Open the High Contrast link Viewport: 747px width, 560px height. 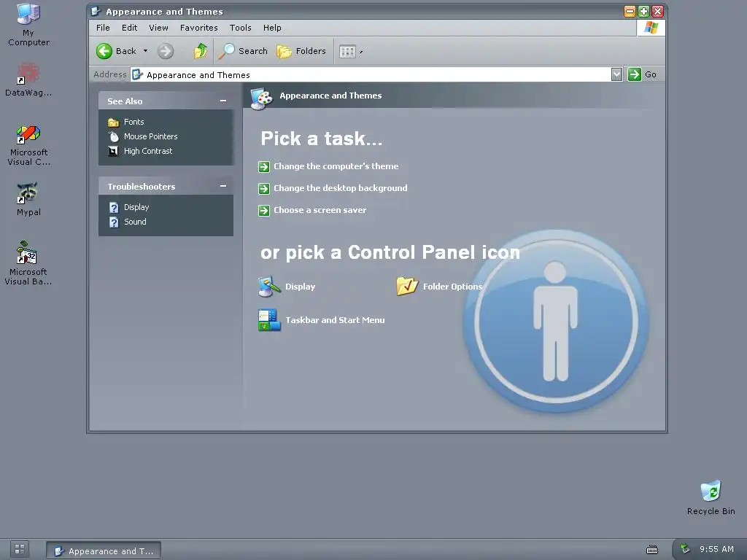point(148,151)
